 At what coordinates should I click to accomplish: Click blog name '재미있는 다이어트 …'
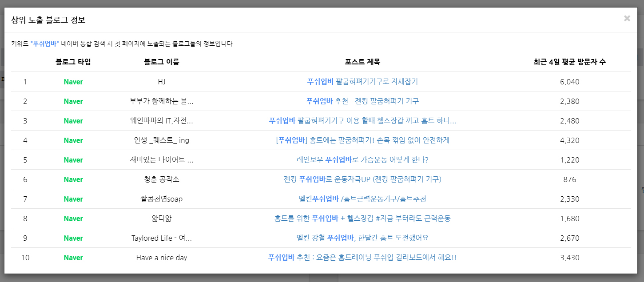tap(162, 160)
